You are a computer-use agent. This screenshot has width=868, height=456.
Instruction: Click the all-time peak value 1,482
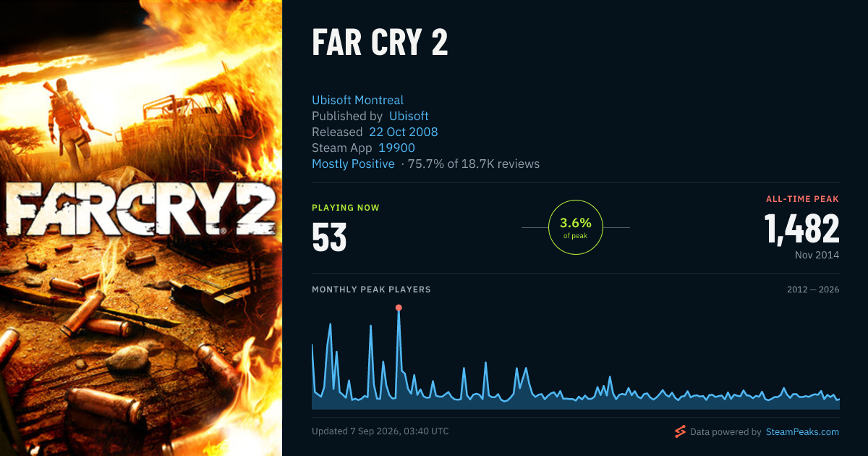(801, 229)
